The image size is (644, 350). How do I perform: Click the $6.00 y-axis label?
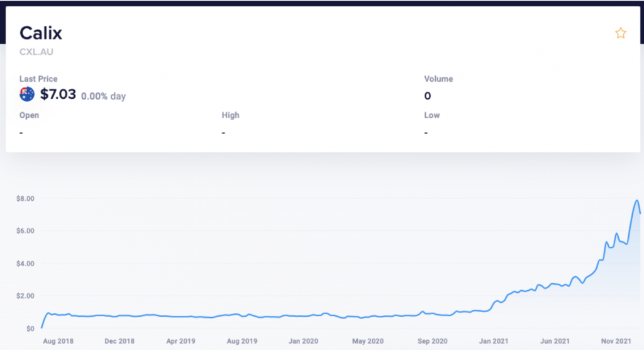25,231
